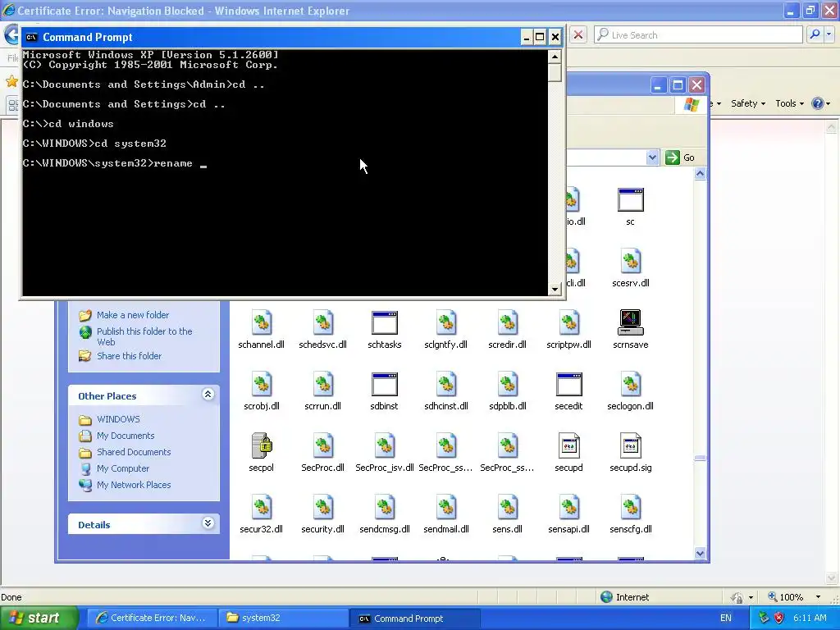
Task: Click the EN language indicator
Action: (x=726, y=618)
